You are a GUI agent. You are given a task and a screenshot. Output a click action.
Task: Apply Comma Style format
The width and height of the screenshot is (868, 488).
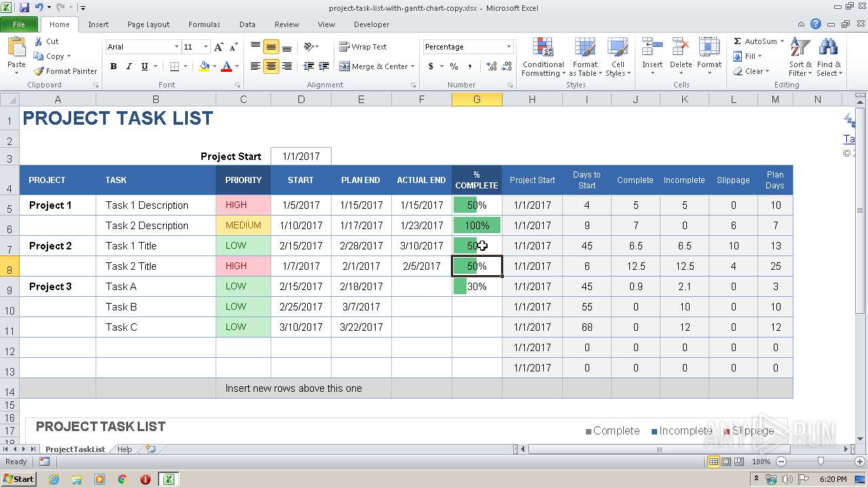point(470,66)
